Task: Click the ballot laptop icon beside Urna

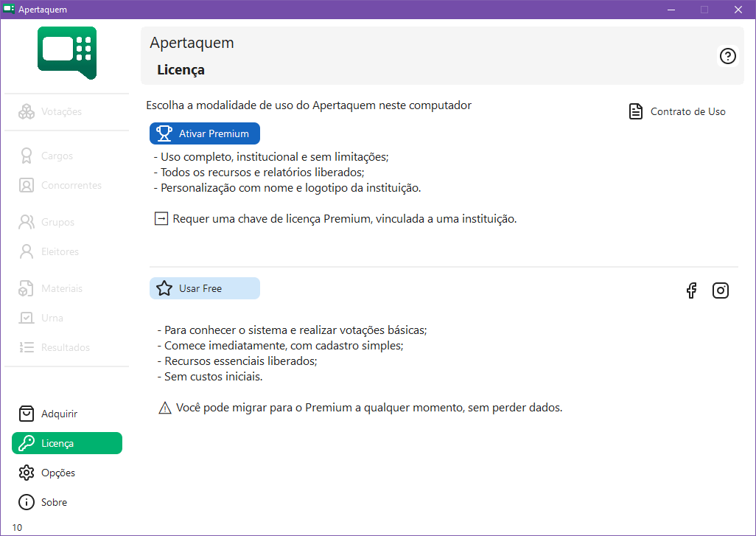Action: pos(26,318)
